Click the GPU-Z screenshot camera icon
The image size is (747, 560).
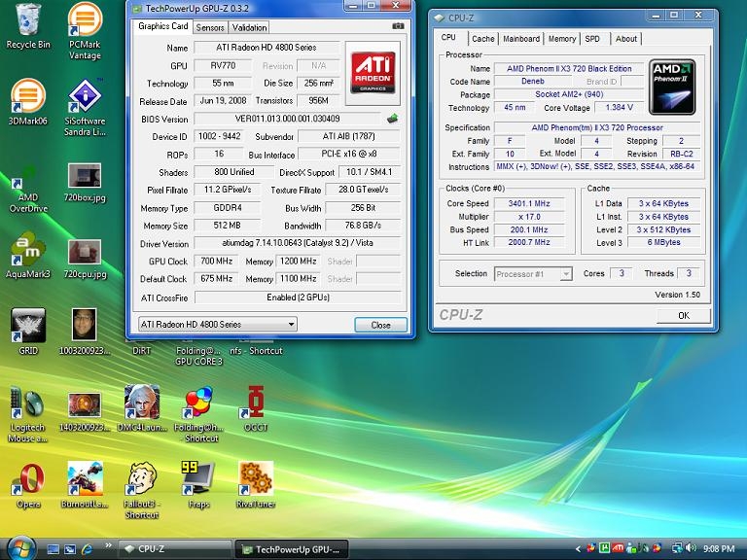[398, 26]
